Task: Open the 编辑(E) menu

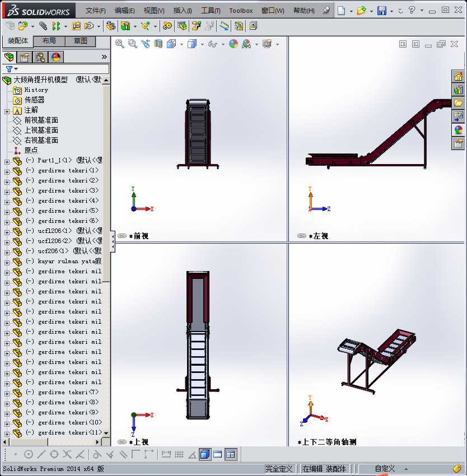Action: pyautogui.click(x=124, y=11)
